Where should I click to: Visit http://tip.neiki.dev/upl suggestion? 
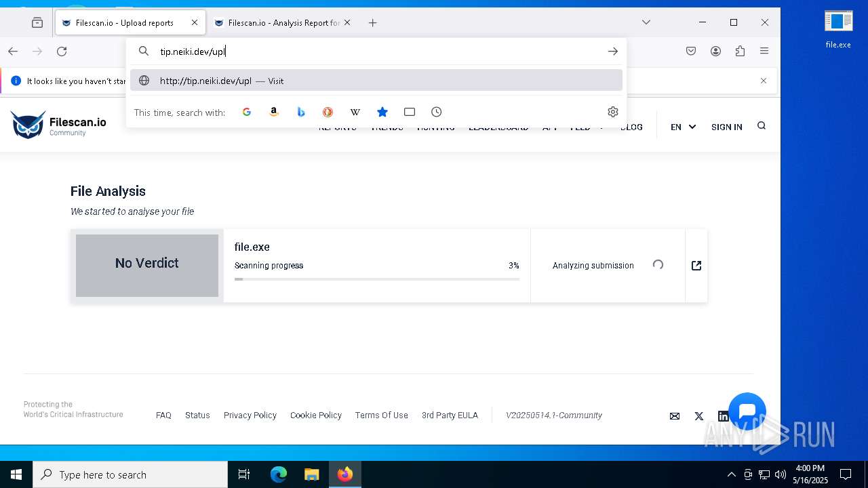[376, 81]
